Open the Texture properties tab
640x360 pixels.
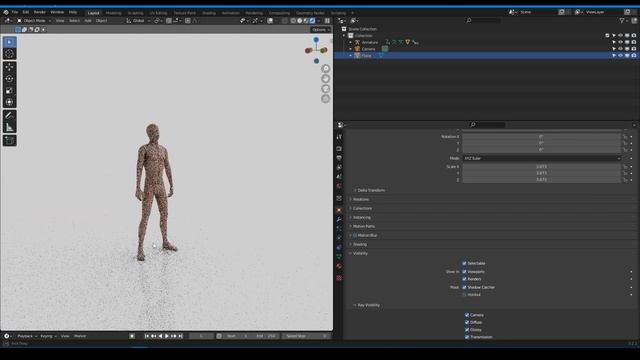pos(339,278)
